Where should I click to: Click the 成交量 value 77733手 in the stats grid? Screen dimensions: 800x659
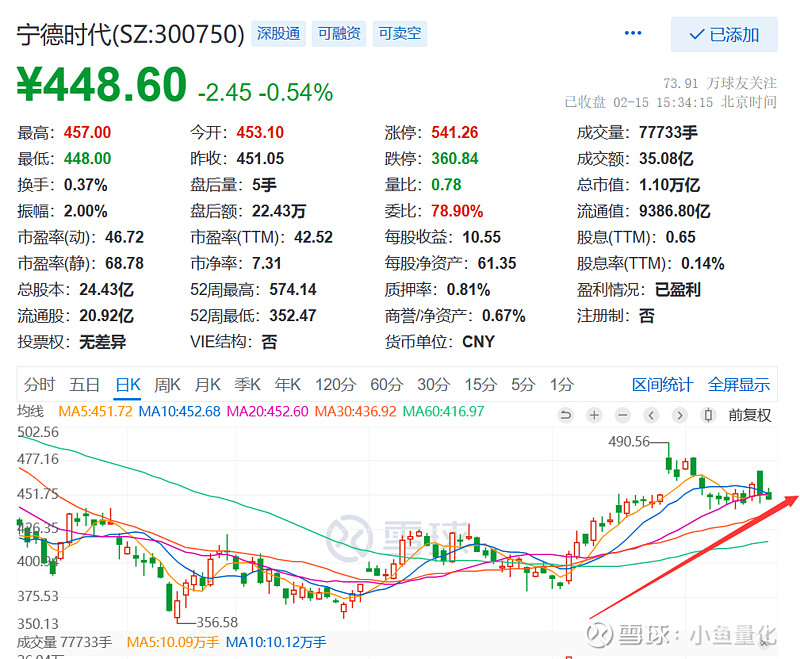pos(668,133)
